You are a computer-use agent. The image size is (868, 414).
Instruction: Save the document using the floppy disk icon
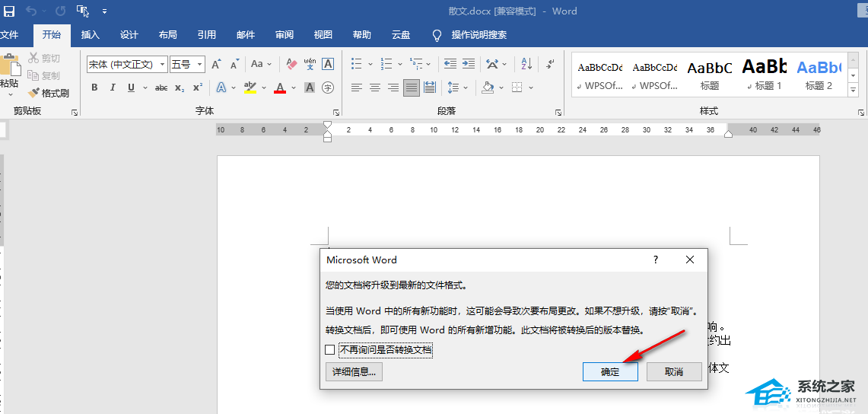9,11
